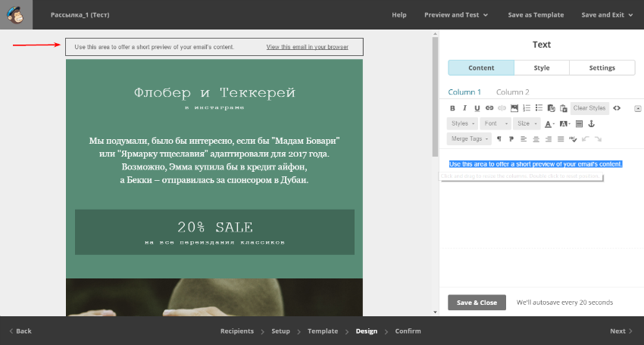This screenshot has width=644, height=345.
Task: Click the photo at the preview bottom
Action: click(x=214, y=297)
